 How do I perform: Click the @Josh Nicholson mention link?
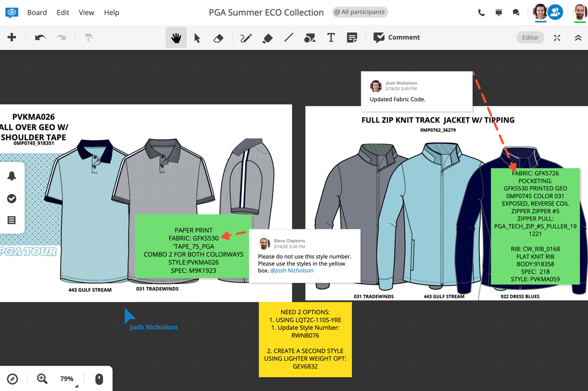pyautogui.click(x=292, y=270)
